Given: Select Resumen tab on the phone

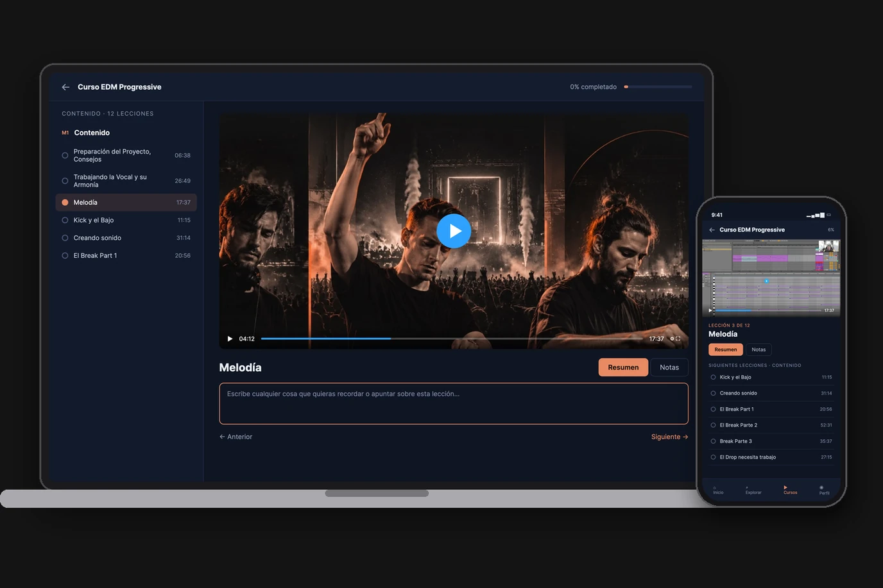Looking at the screenshot, I should point(726,349).
